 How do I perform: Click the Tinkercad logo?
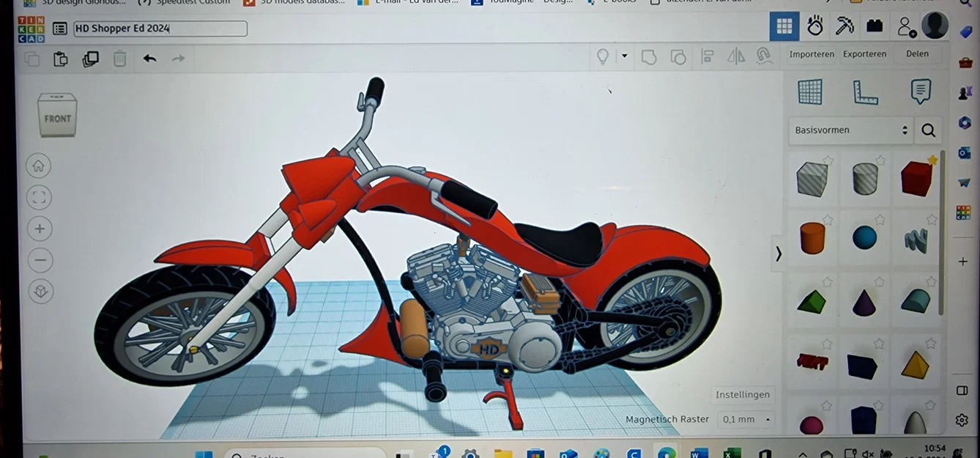coord(31,29)
